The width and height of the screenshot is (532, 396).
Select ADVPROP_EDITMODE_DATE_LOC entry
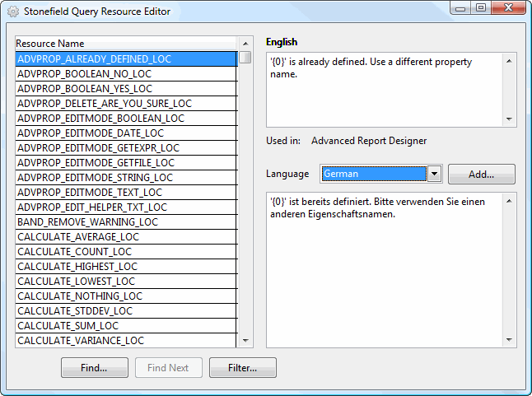tap(91, 133)
